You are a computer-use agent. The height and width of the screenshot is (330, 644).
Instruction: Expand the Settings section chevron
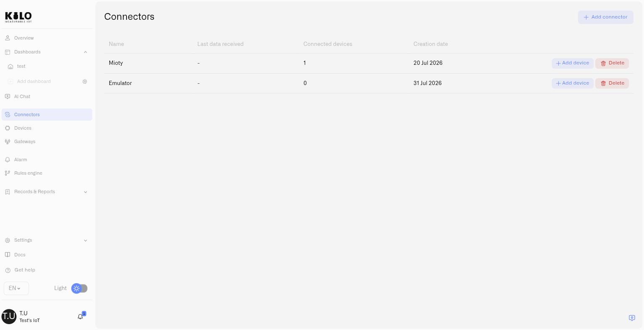pyautogui.click(x=85, y=241)
